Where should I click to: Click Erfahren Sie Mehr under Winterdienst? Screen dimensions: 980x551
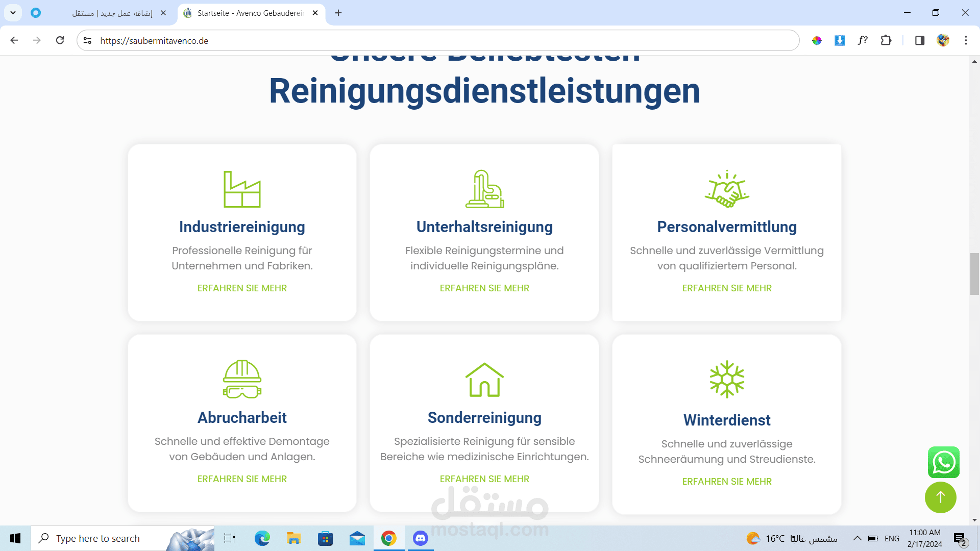pos(727,482)
